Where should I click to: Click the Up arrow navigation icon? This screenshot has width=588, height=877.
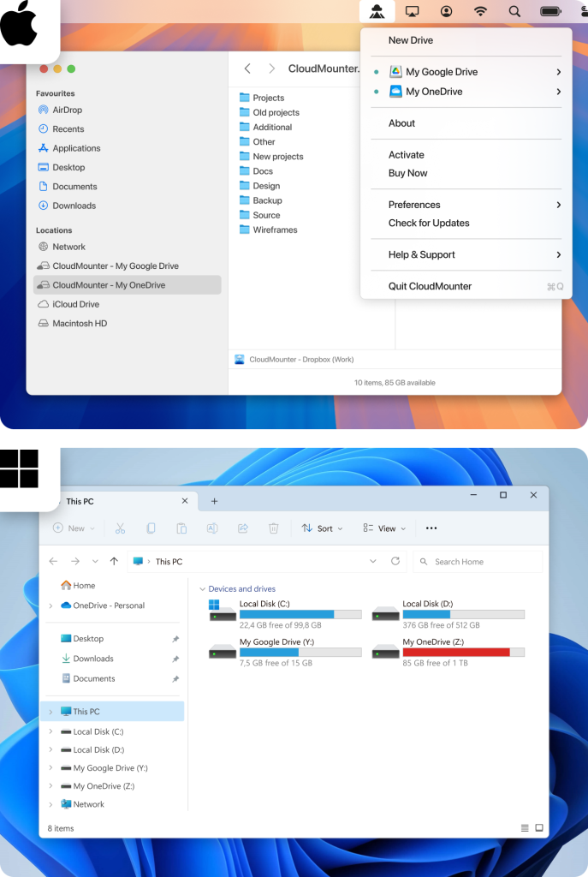coord(114,561)
